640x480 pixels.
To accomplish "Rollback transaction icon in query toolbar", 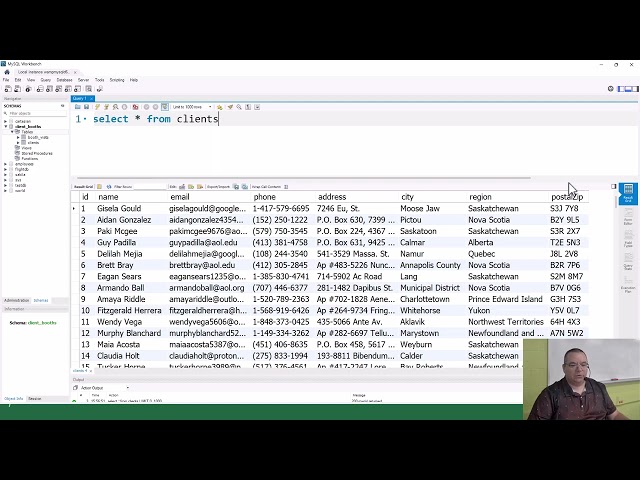I will (155, 107).
